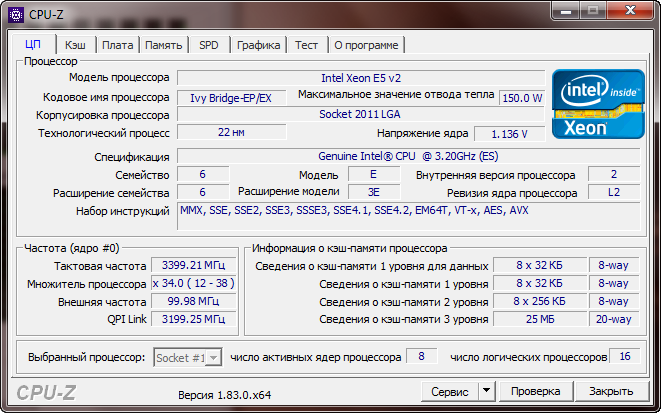Image resolution: width=661 pixels, height=413 pixels.
Task: Click the Расширение семейства value 6
Action: pos(203,192)
